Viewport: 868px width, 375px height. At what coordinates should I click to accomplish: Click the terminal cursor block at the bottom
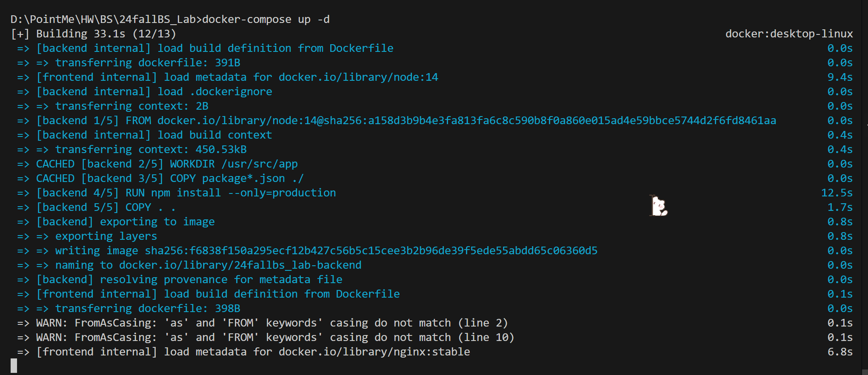[x=14, y=366]
